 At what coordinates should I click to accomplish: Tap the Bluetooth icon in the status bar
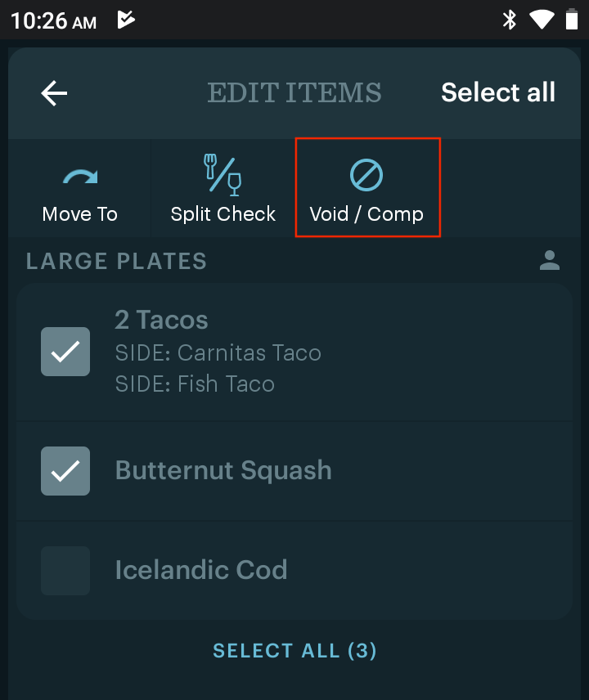[x=509, y=20]
